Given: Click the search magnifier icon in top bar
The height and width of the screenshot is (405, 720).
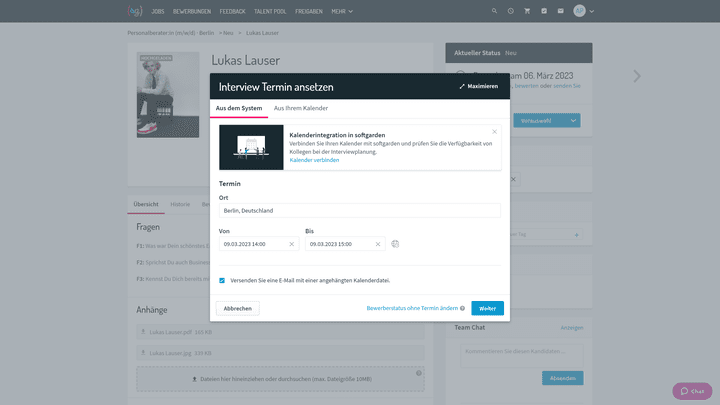Looking at the screenshot, I should point(495,10).
